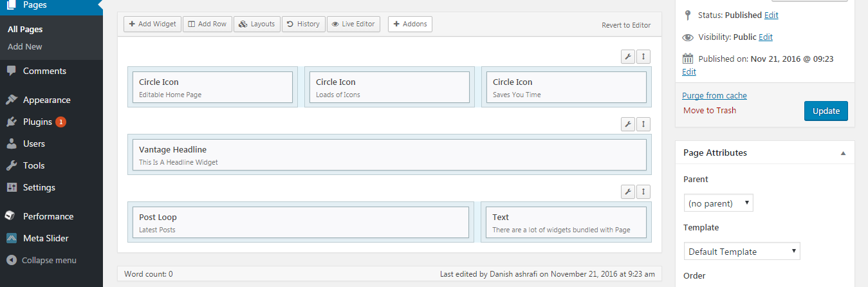Click the Performance cube icon in sidebar
Viewport: 868px width, 287px height.
(x=12, y=216)
